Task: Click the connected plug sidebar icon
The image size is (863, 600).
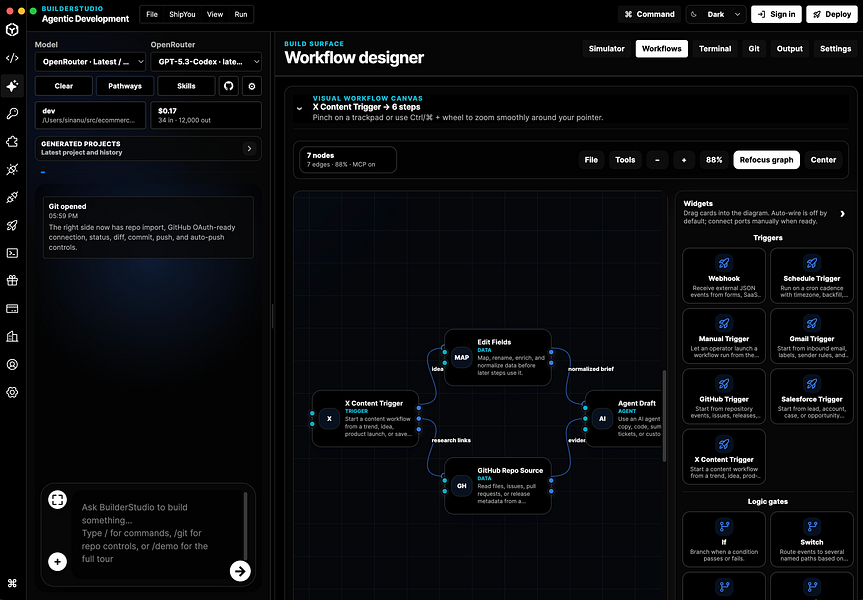Action: [x=12, y=197]
